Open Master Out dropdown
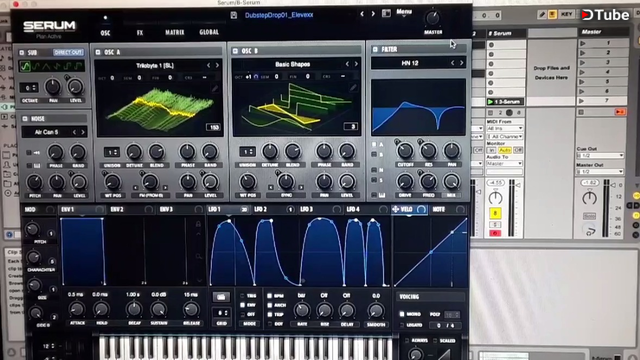640x360 pixels. 600,171
